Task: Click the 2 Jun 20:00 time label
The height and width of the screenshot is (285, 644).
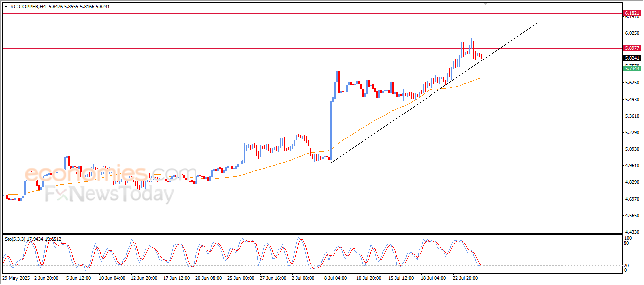Action: [46, 277]
